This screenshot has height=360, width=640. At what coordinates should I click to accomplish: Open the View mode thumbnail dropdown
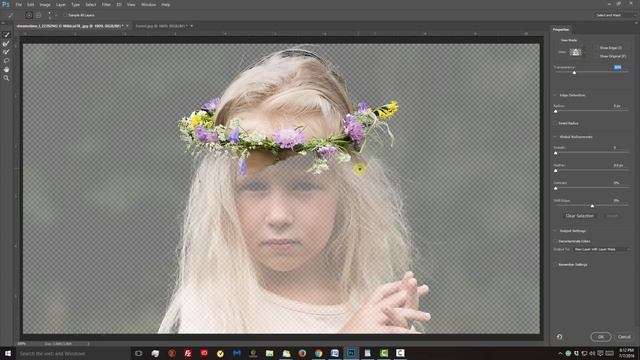(576, 52)
